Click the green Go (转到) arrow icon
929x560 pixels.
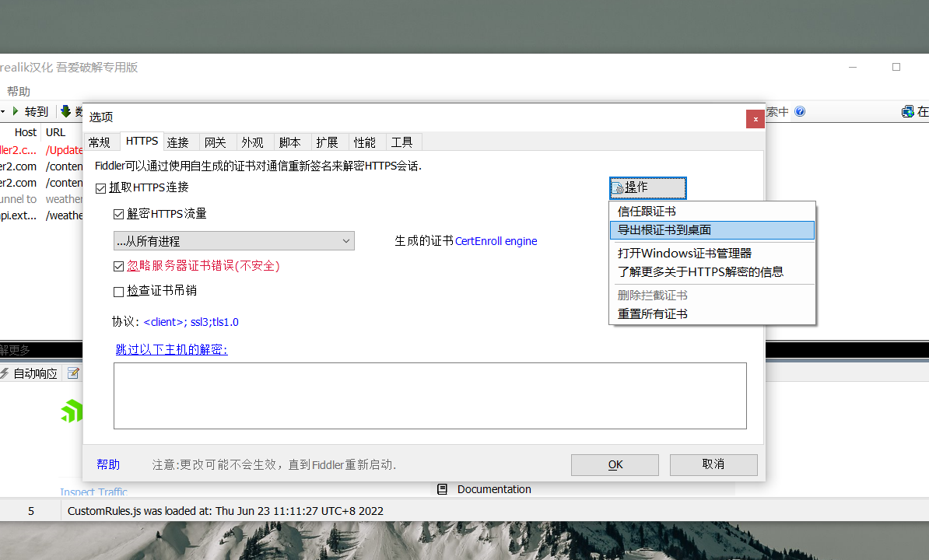tap(15, 112)
